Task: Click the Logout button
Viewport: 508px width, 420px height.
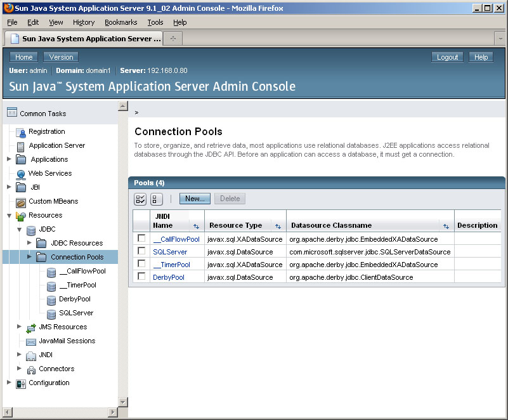Action: 447,57
